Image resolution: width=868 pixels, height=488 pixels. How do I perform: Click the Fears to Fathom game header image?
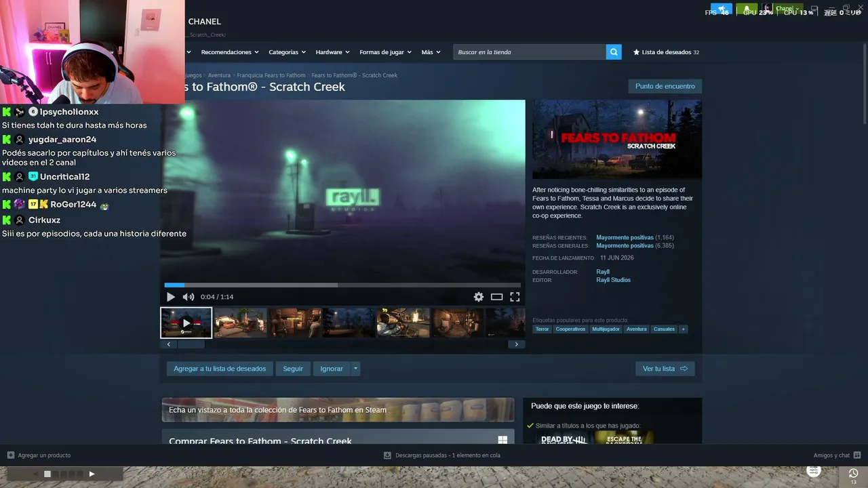[x=617, y=140]
